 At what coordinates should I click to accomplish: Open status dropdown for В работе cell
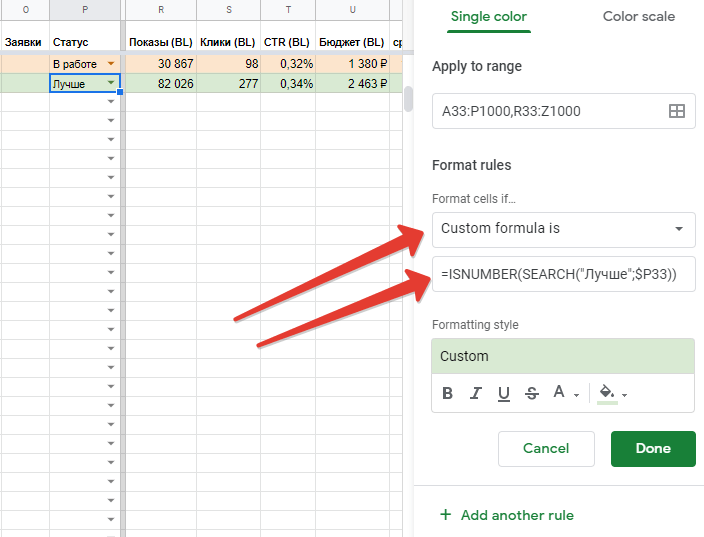pyautogui.click(x=111, y=64)
